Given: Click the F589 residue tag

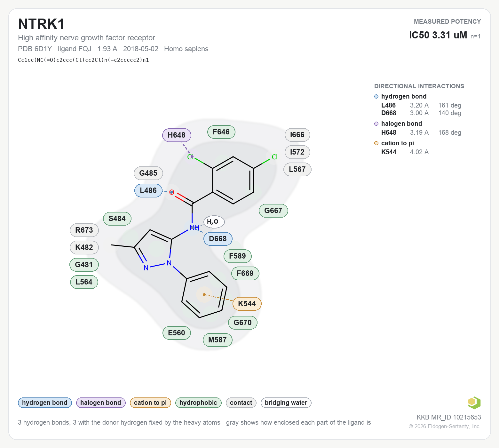Looking at the screenshot, I should 238,256.
